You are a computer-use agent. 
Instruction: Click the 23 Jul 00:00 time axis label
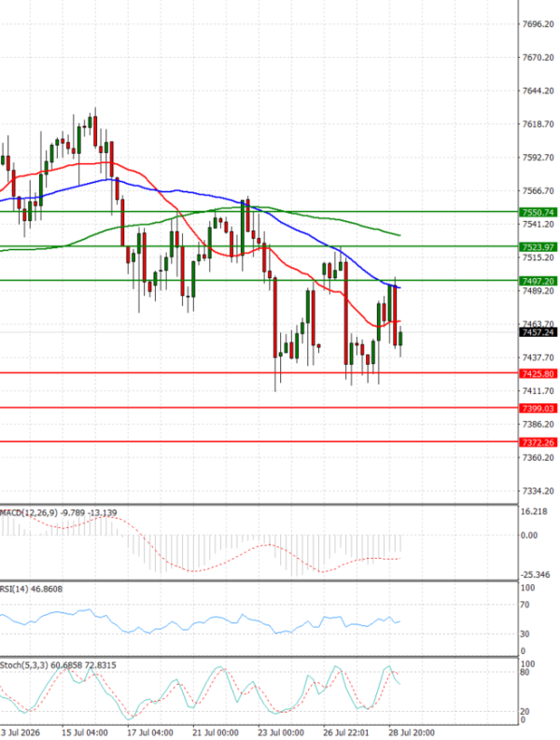(x=281, y=733)
